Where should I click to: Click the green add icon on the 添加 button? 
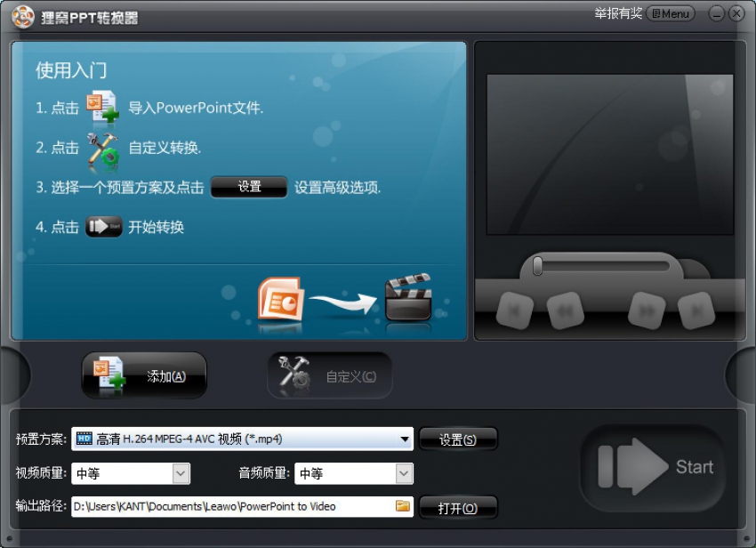[x=109, y=375]
